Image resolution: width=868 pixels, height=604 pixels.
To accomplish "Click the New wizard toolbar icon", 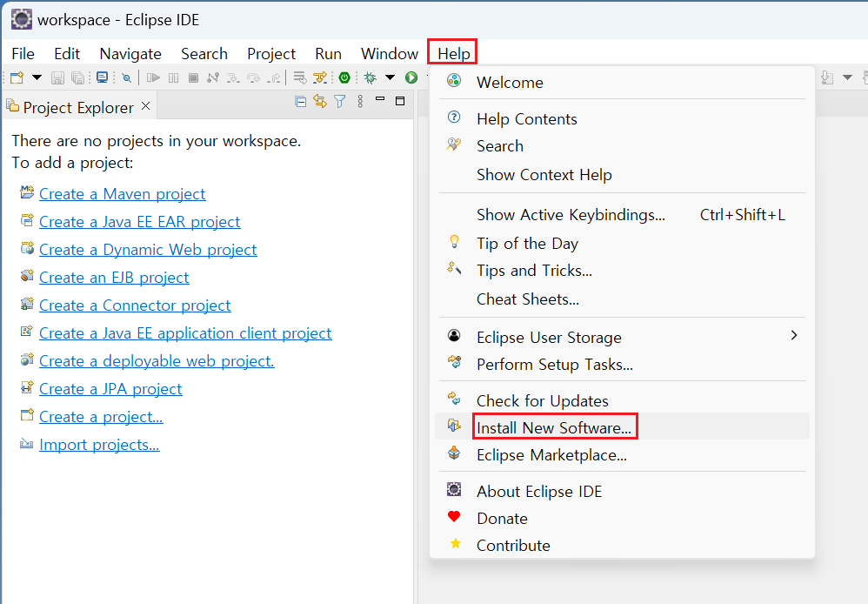I will tap(17, 77).
